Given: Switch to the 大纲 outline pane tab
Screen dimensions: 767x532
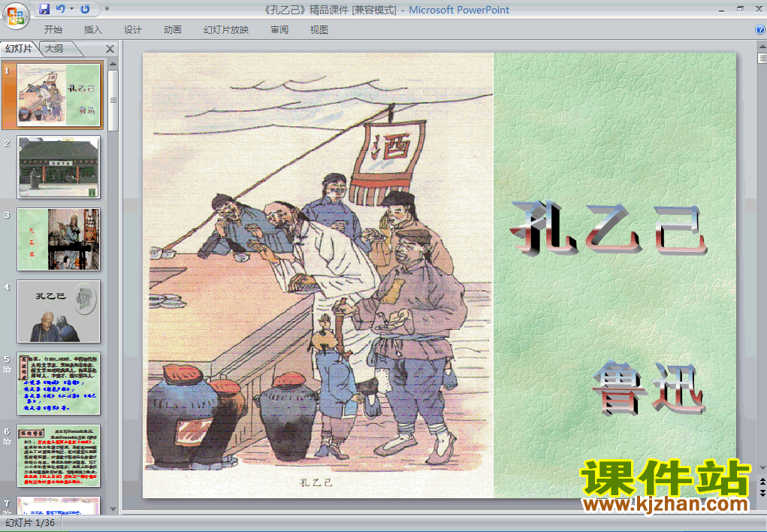Looking at the screenshot, I should [54, 48].
